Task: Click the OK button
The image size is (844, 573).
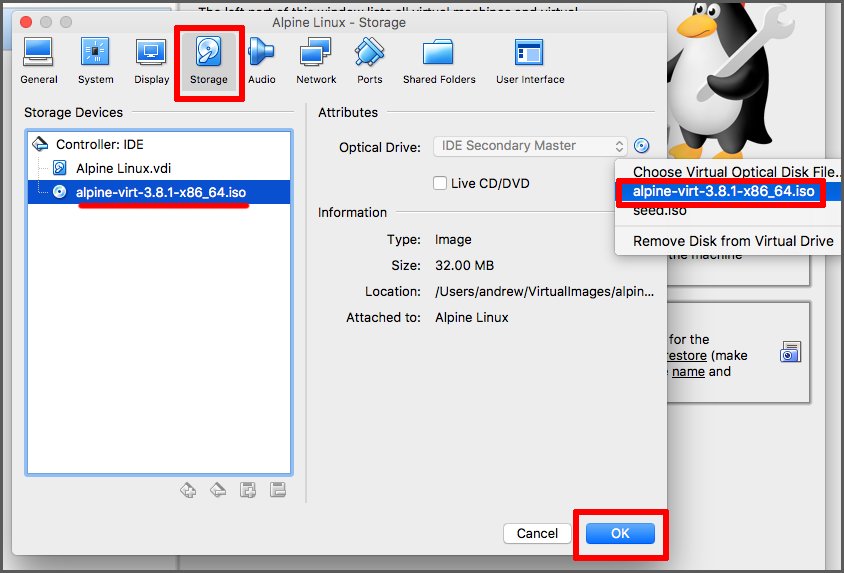Action: [620, 533]
